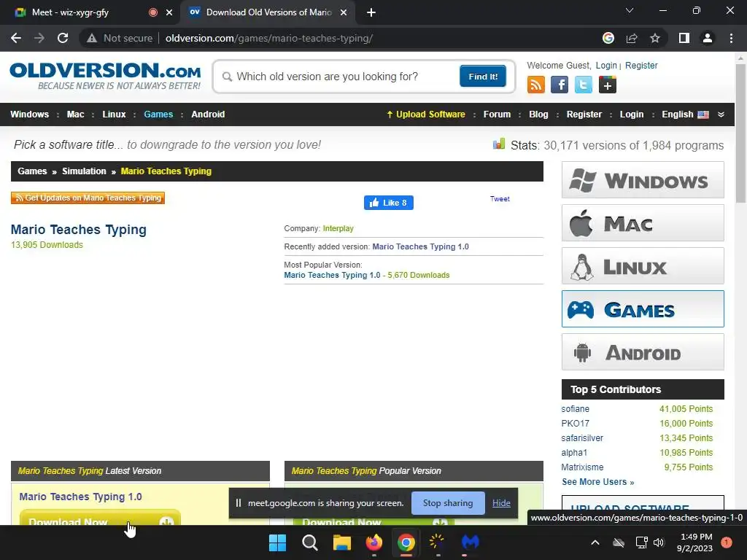Close the Meet tab
Image resolution: width=747 pixels, height=560 pixels.
(x=169, y=12)
